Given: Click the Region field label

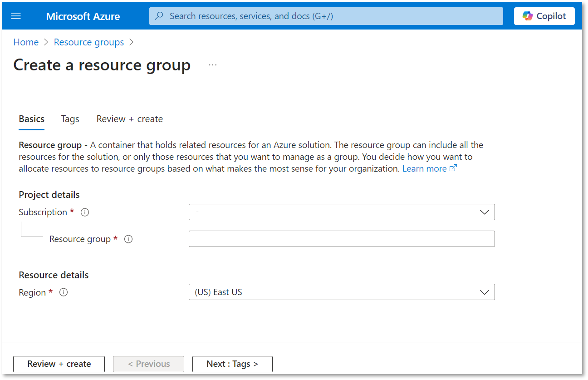Looking at the screenshot, I should click(x=32, y=292).
